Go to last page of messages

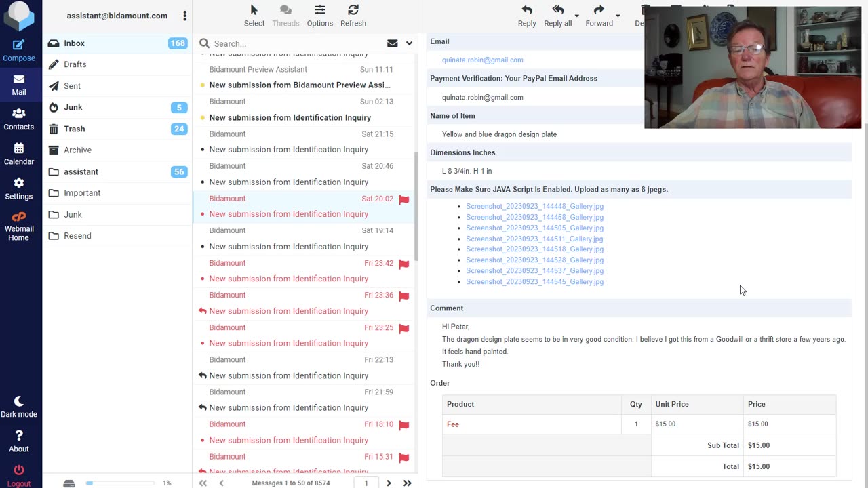tap(407, 483)
